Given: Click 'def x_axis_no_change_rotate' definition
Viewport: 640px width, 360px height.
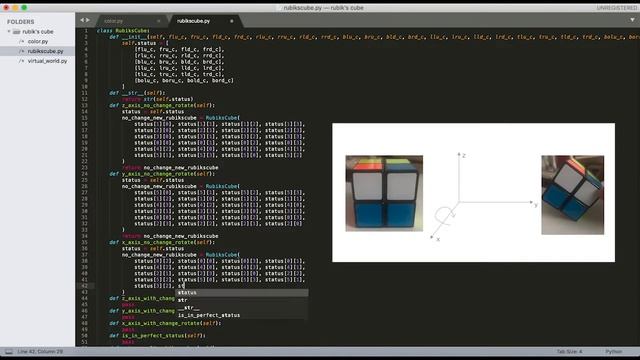Looking at the screenshot, I should coord(162,242).
